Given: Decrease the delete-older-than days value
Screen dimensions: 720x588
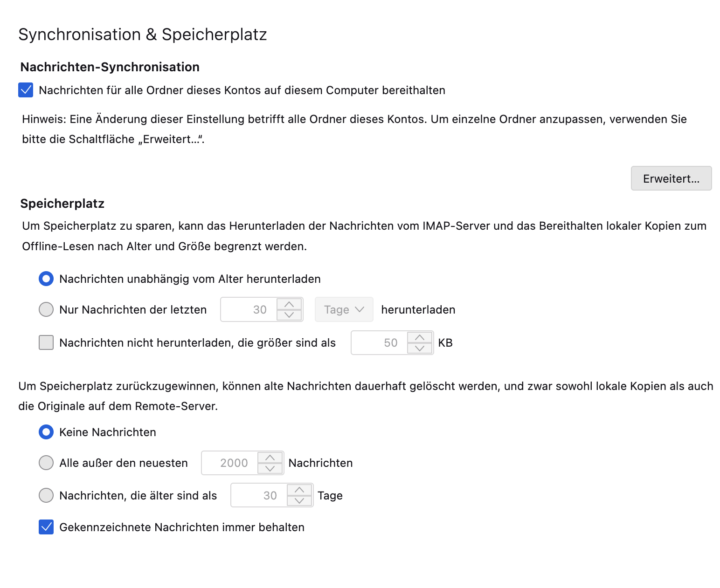Looking at the screenshot, I should [x=299, y=501].
